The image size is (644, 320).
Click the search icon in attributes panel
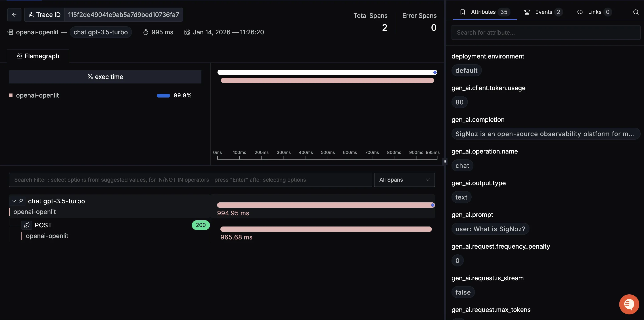coord(636,12)
